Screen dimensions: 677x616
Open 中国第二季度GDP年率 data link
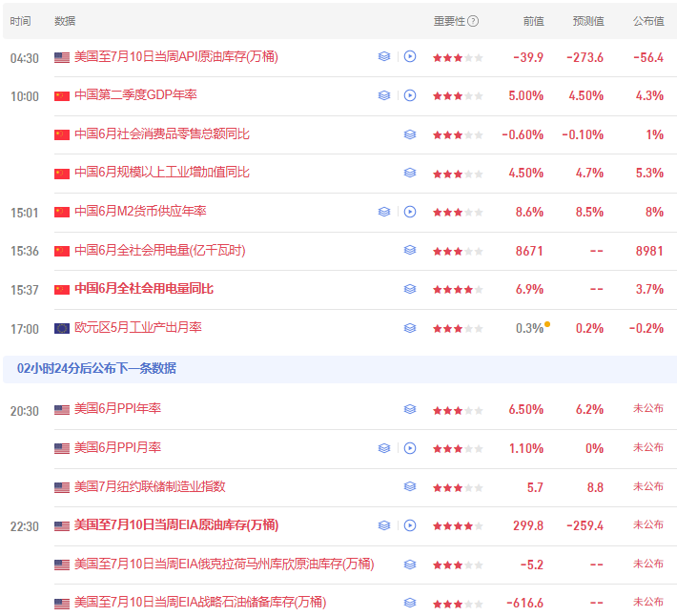tap(135, 95)
